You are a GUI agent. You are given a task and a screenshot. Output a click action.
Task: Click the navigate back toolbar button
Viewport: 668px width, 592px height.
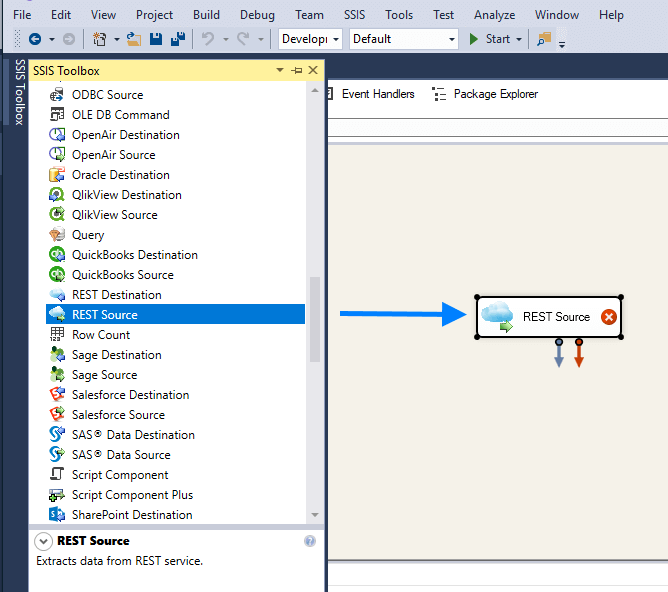[35, 39]
